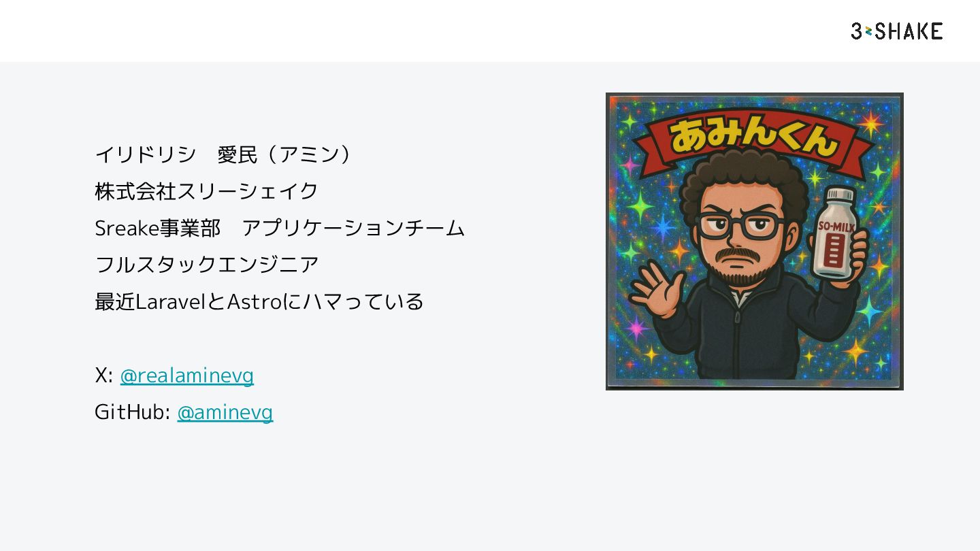Click the 3-SHAKE logo in the header

(896, 31)
